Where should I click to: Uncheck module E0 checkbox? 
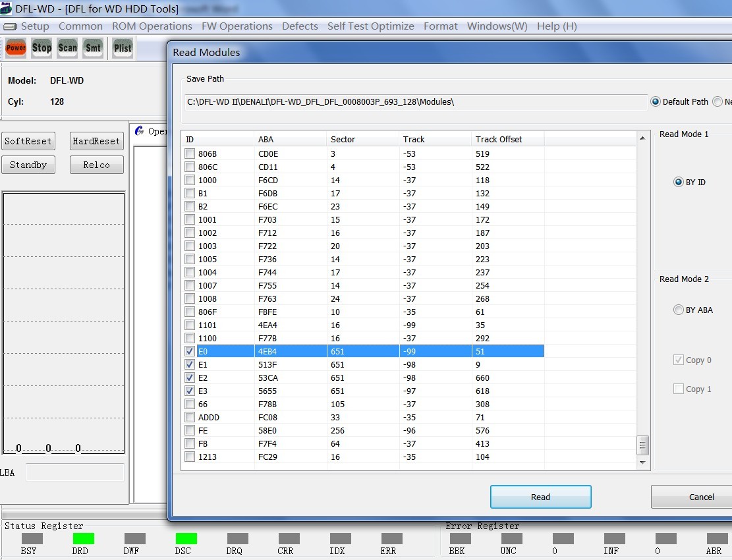click(190, 351)
